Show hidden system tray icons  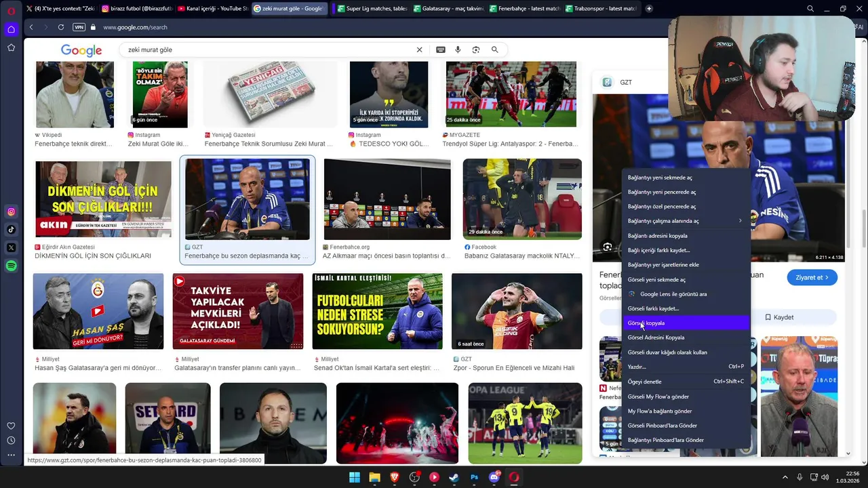click(x=785, y=477)
